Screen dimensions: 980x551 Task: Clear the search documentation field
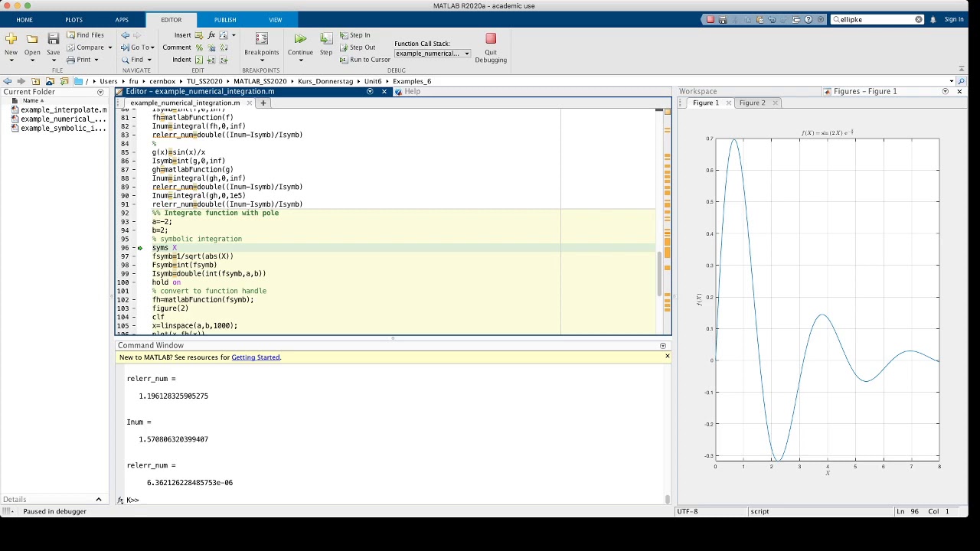pyautogui.click(x=919, y=19)
